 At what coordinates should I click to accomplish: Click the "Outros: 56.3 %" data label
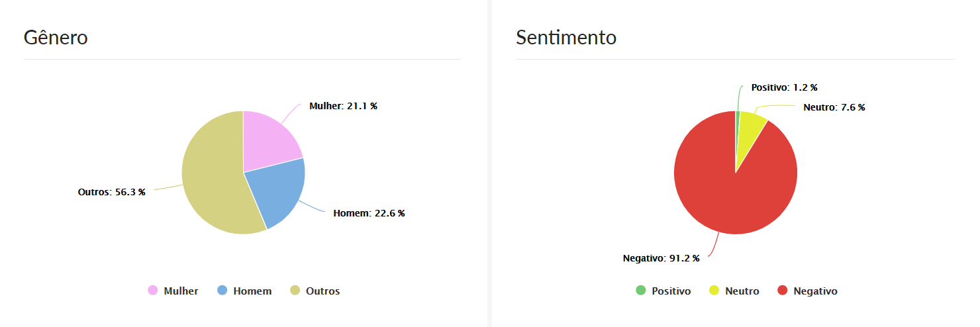(111, 193)
